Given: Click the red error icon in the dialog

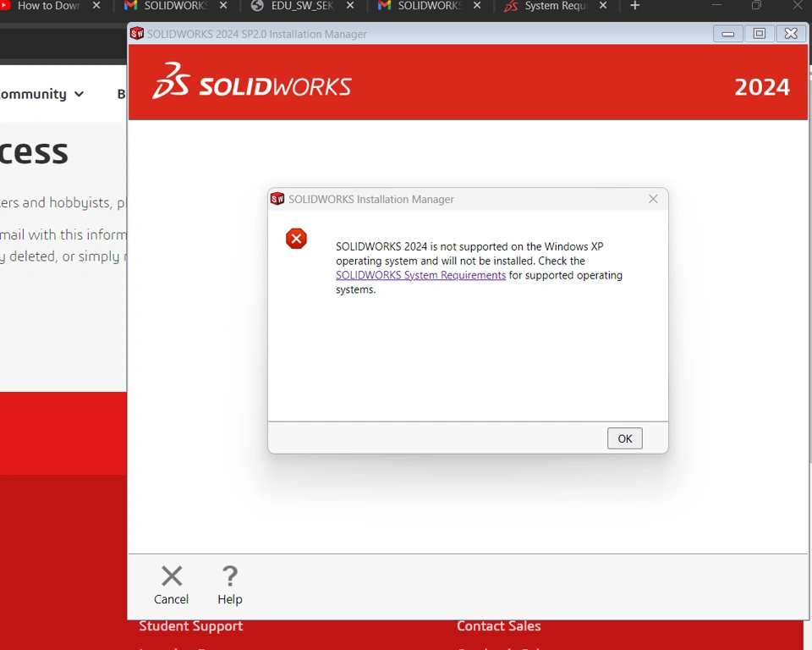Looking at the screenshot, I should click(x=296, y=239).
